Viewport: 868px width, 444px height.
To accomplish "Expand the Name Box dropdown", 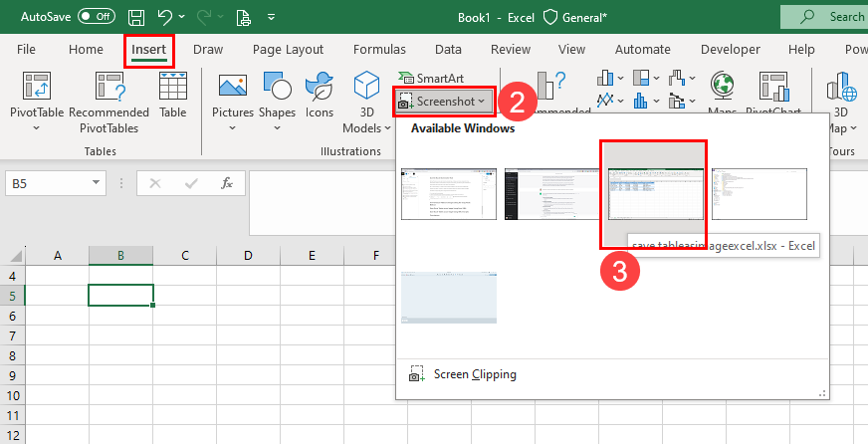I will click(x=96, y=183).
